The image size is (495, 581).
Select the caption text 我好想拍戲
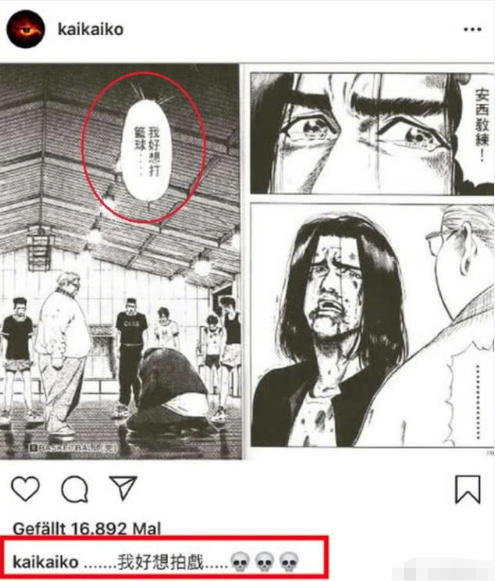pyautogui.click(x=160, y=562)
